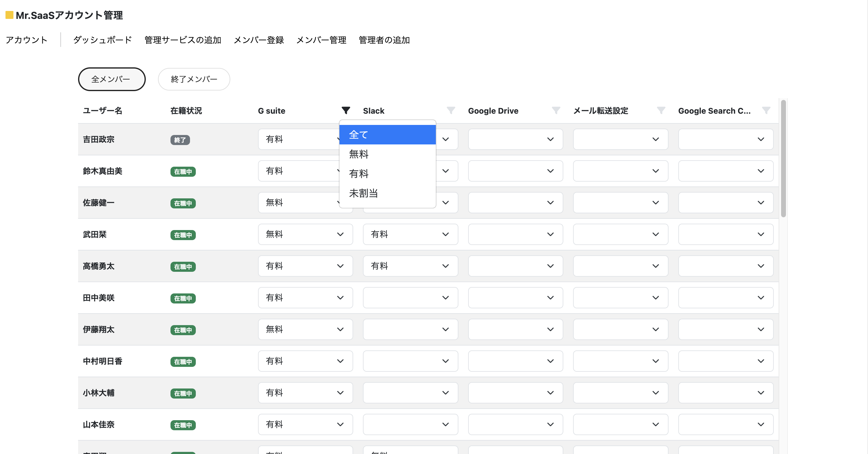Open 管理者の追加 page
Screen dimensions: 868x454
pyautogui.click(x=384, y=40)
